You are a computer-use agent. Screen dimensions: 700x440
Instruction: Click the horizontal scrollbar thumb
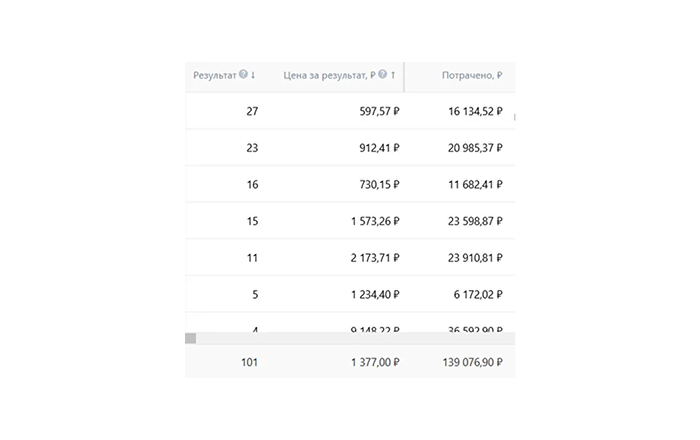click(191, 338)
